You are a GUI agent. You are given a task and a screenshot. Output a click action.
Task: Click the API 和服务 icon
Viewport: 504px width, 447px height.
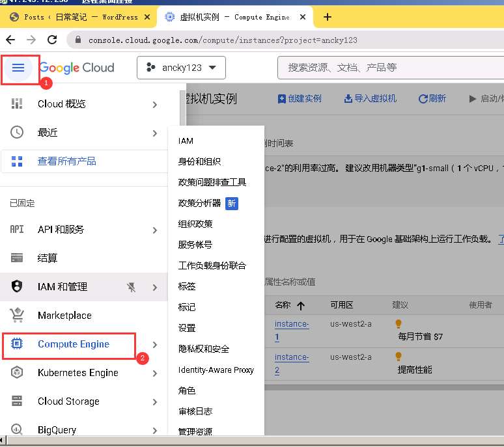[17, 229]
